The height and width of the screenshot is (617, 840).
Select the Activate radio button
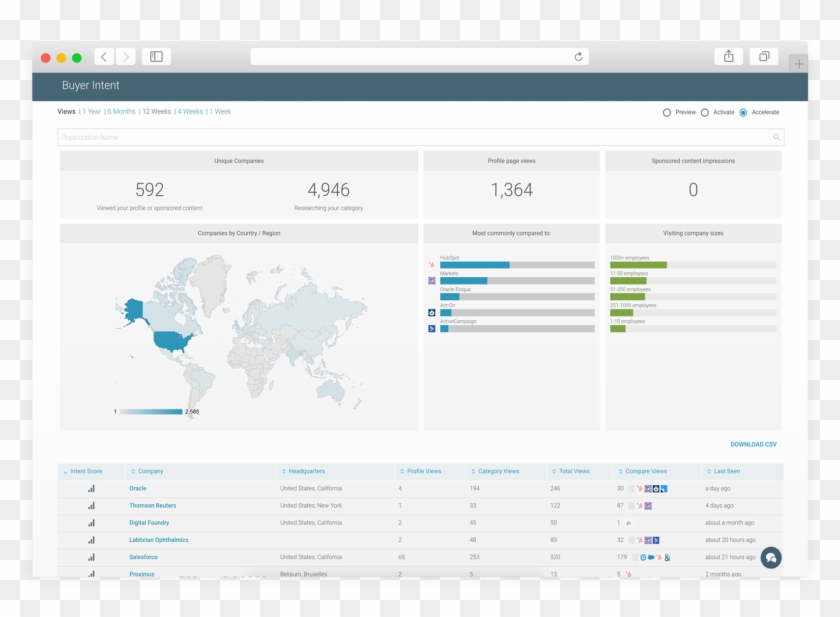(704, 112)
